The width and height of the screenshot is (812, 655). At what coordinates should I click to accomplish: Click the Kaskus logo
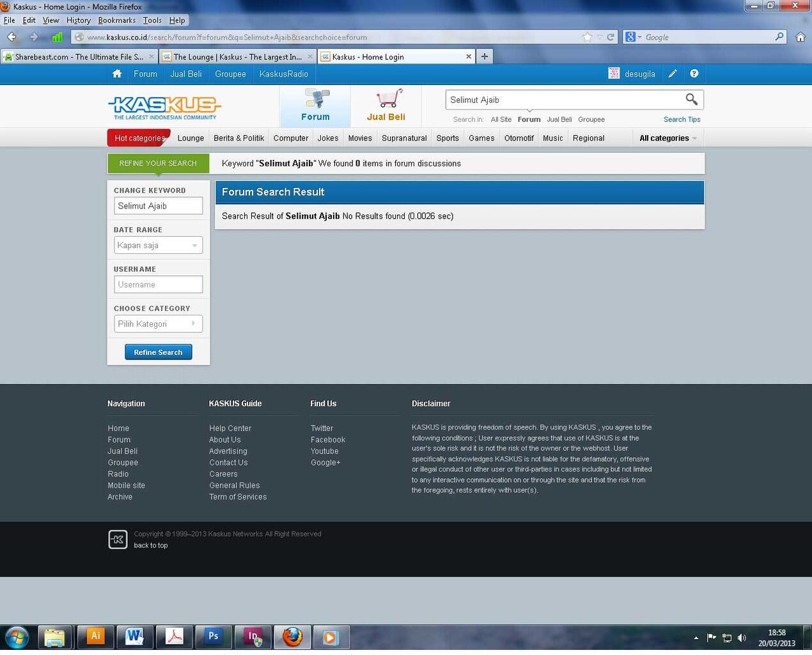pos(165,107)
